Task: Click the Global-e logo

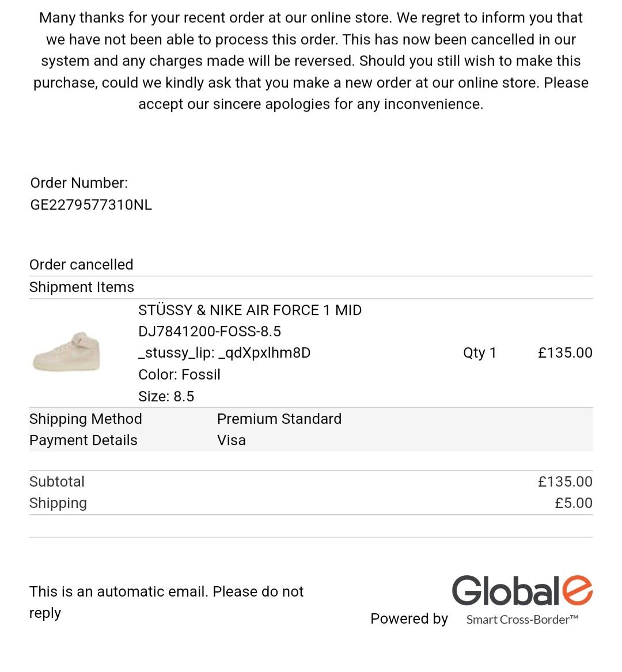Action: tap(522, 591)
